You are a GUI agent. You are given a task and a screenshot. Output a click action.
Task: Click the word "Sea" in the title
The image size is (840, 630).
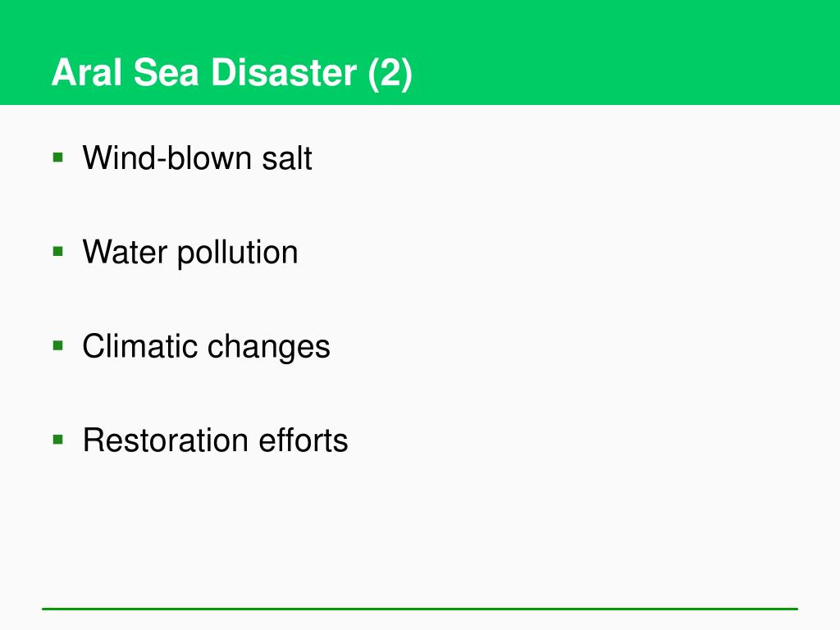pyautogui.click(x=167, y=72)
